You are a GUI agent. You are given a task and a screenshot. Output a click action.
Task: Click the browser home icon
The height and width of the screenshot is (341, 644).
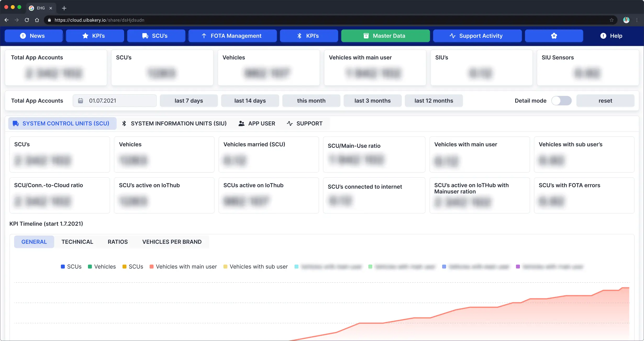[x=37, y=20]
